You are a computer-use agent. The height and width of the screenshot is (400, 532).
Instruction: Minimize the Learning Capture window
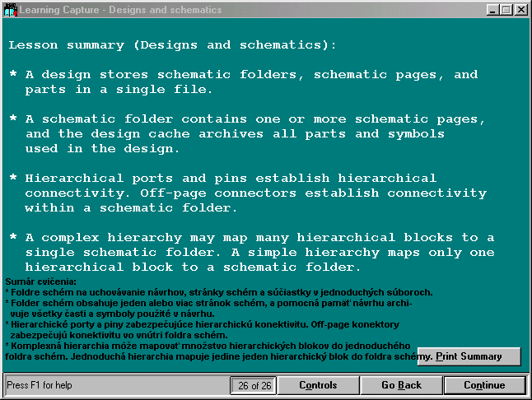(x=493, y=10)
